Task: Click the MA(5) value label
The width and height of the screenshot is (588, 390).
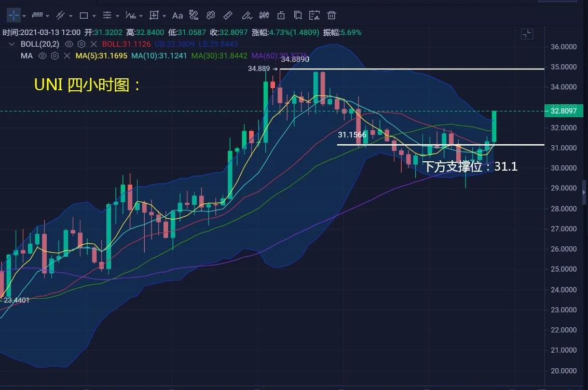Action: click(x=101, y=55)
